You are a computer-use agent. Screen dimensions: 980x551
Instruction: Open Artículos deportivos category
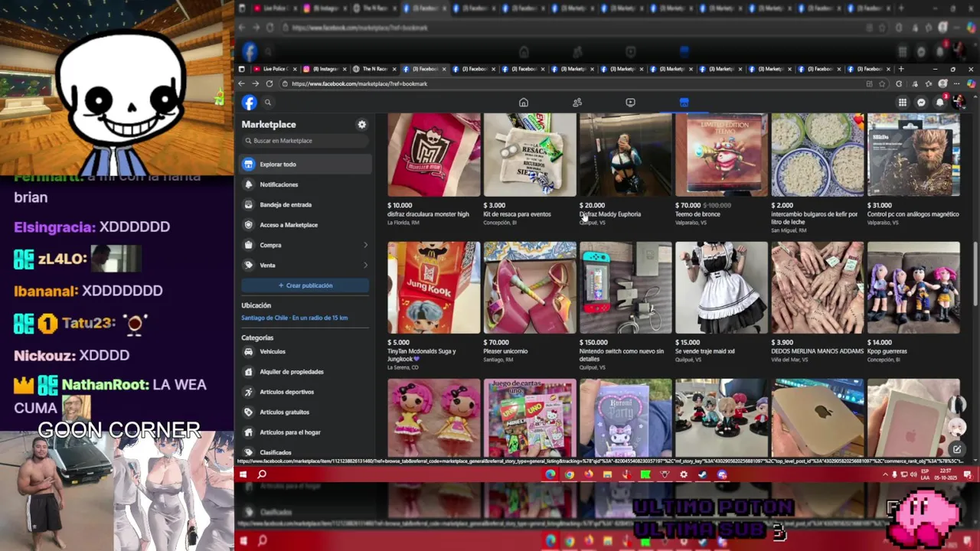tap(305, 392)
